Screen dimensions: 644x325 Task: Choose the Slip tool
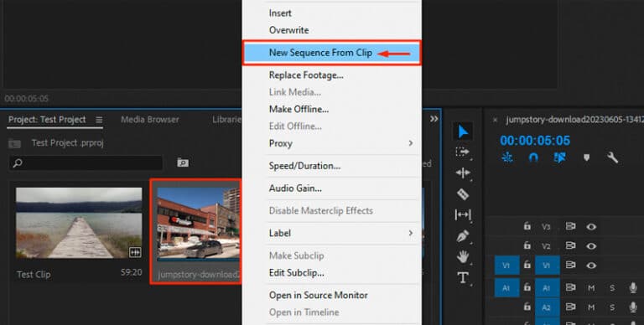coord(463,214)
